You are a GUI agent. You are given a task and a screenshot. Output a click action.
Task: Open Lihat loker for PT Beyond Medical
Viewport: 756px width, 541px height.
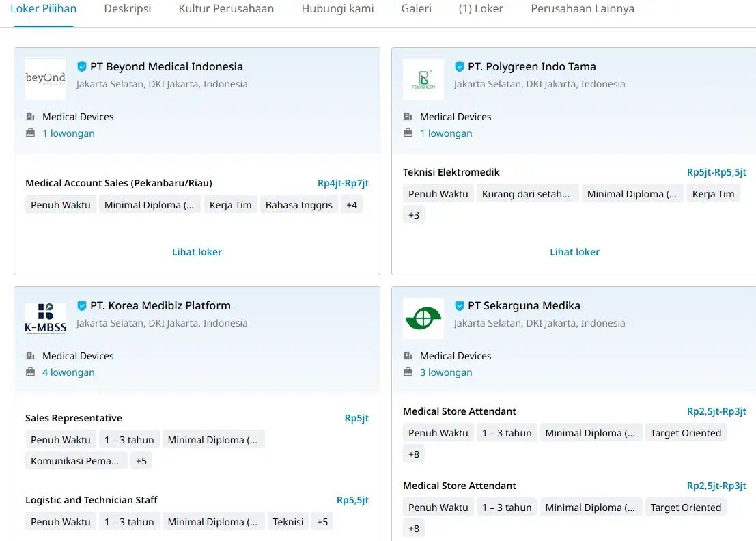(197, 252)
